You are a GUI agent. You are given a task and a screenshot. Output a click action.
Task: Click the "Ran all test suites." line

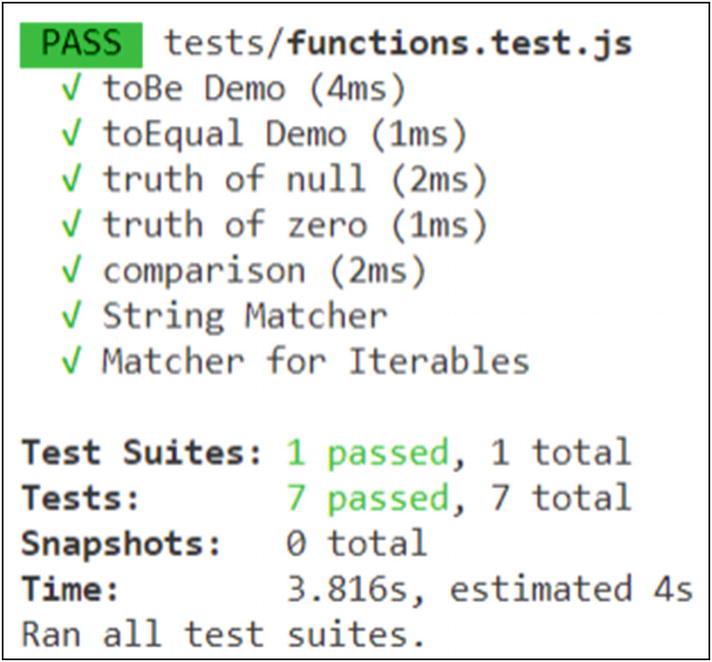tap(223, 634)
